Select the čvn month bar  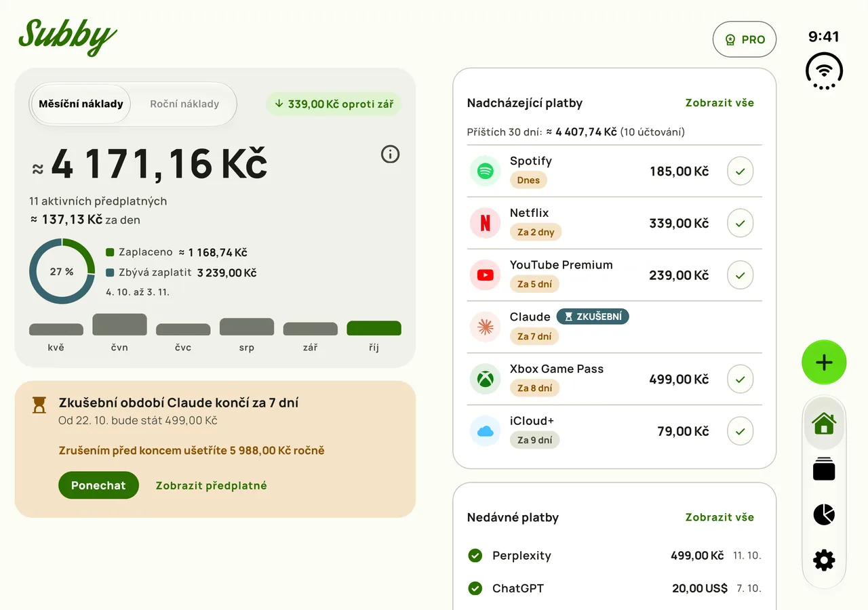click(x=119, y=325)
